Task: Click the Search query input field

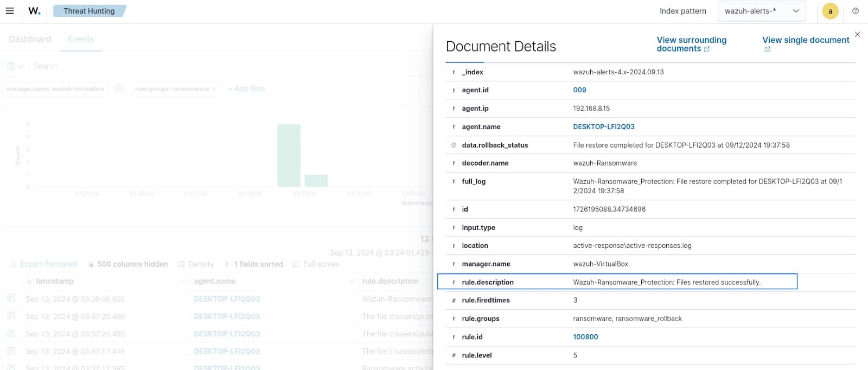Action: pos(217,66)
